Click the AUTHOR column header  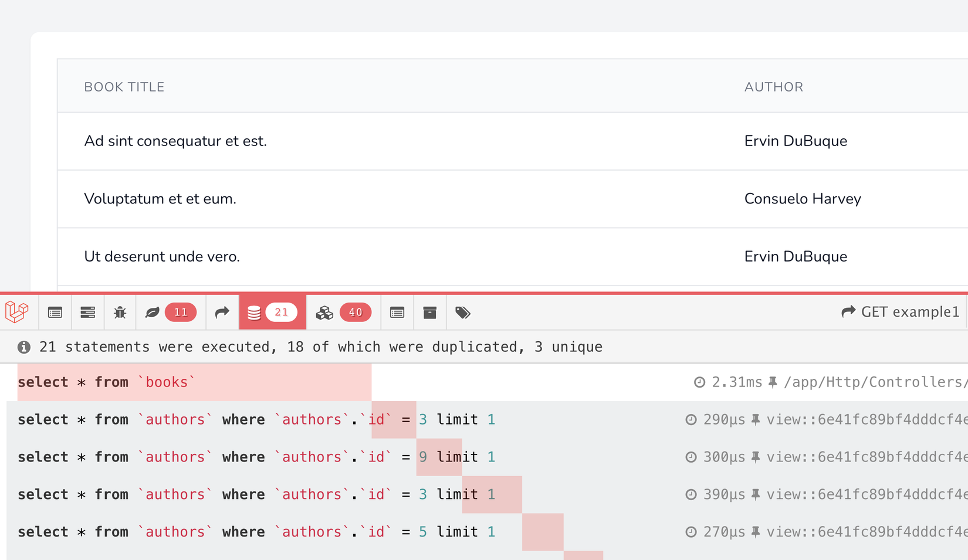[774, 87]
